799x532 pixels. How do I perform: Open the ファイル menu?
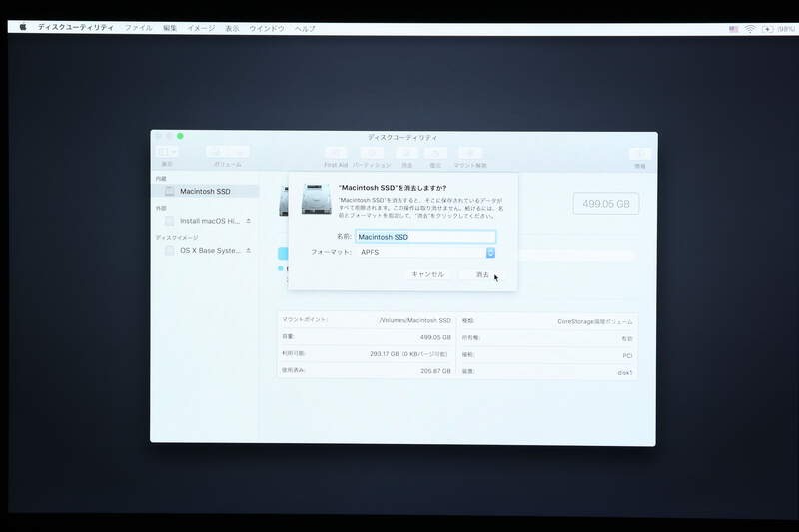tap(138, 28)
